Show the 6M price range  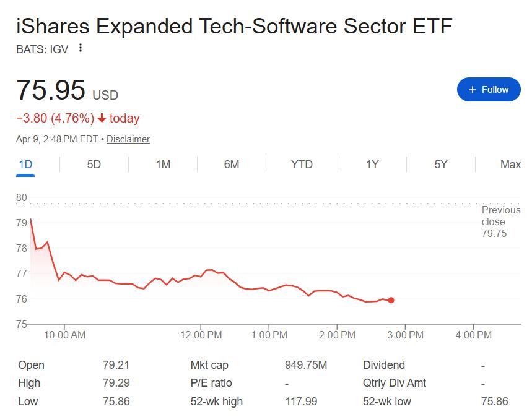[x=232, y=164]
